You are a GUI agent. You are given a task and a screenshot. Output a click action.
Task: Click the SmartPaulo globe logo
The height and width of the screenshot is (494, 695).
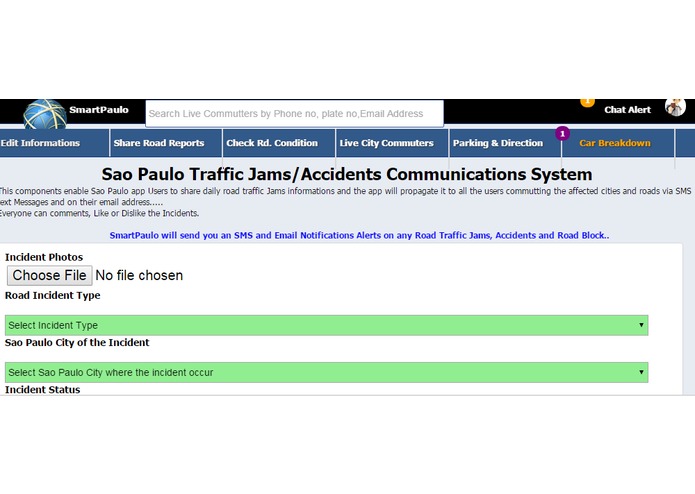click(x=44, y=115)
